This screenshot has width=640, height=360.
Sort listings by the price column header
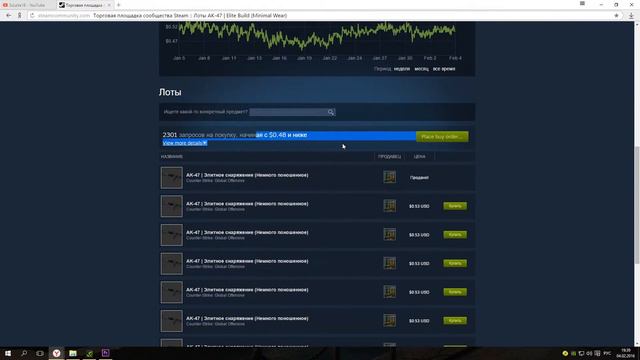tap(419, 157)
